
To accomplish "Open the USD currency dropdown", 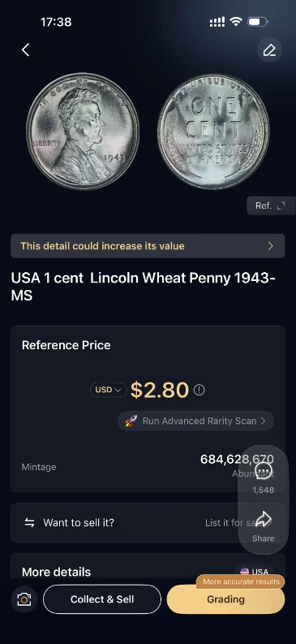I will tap(108, 390).
